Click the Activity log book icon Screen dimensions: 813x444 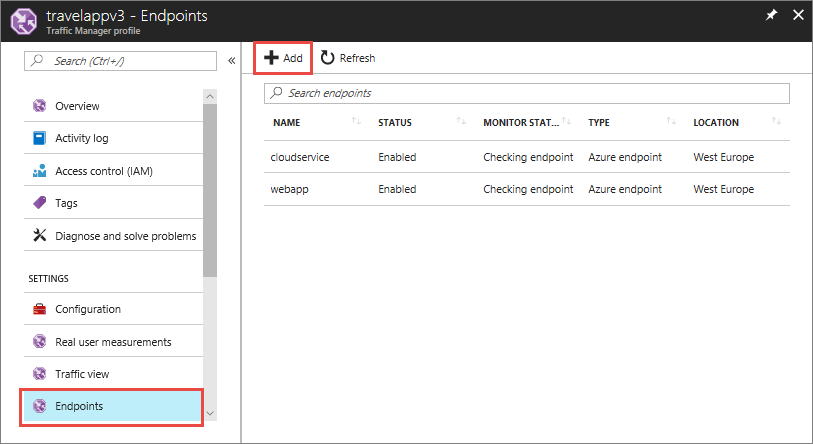click(x=39, y=138)
